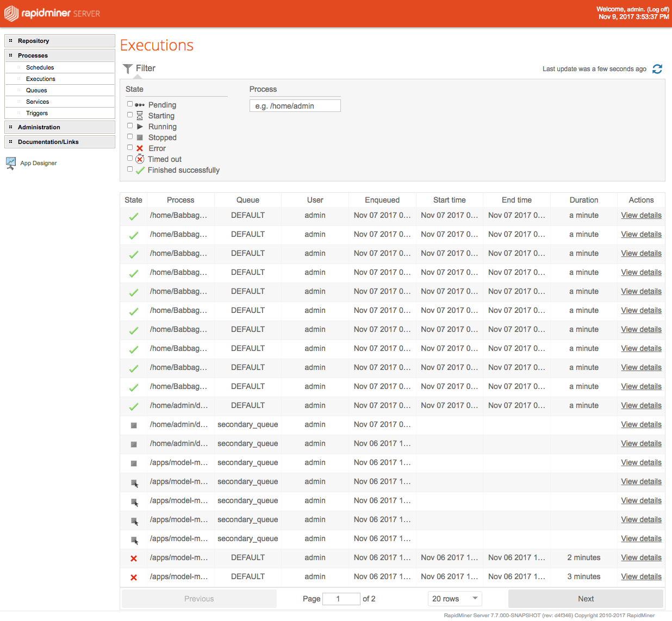The height and width of the screenshot is (621, 672).
Task: Enable the Running state filter checkbox
Action: pyautogui.click(x=130, y=126)
